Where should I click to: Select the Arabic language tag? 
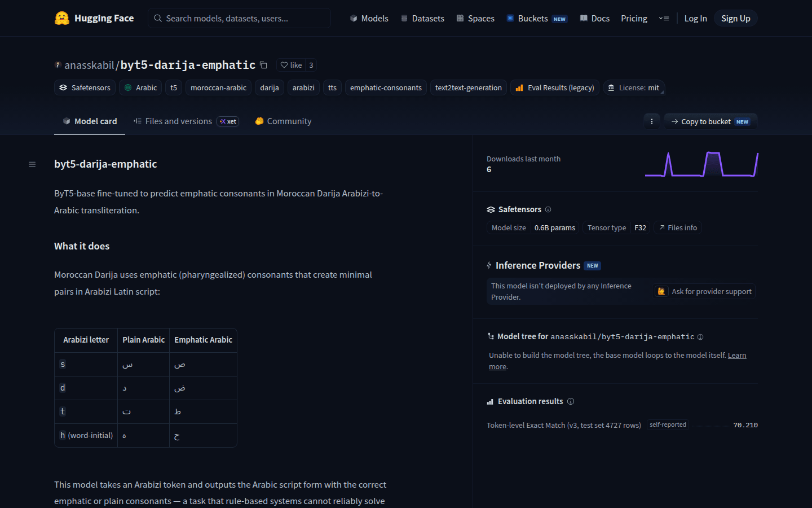pos(140,87)
